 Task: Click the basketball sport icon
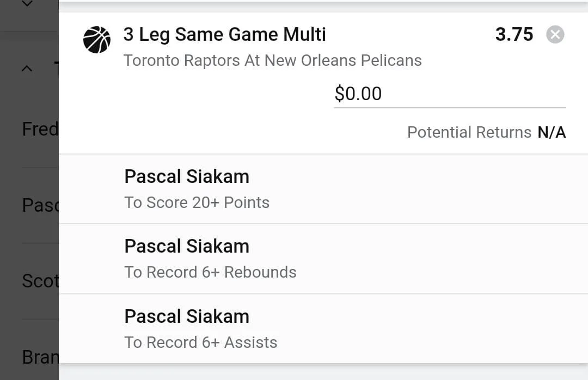point(97,40)
